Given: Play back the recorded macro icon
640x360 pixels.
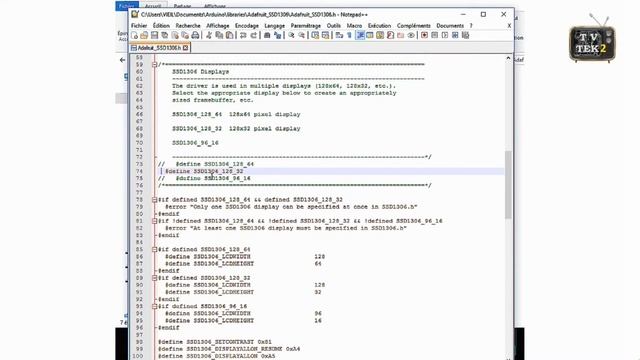Looking at the screenshot, I should [445, 36].
